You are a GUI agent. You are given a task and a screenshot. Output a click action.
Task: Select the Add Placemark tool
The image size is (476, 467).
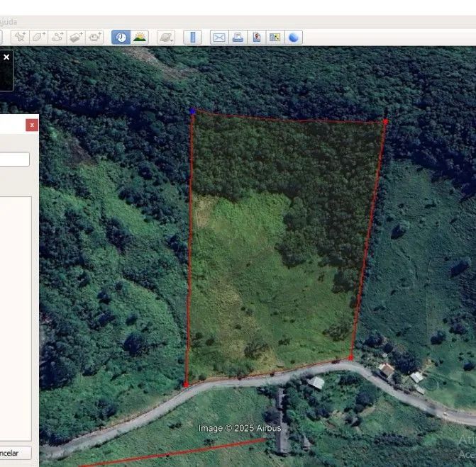(x=21, y=37)
